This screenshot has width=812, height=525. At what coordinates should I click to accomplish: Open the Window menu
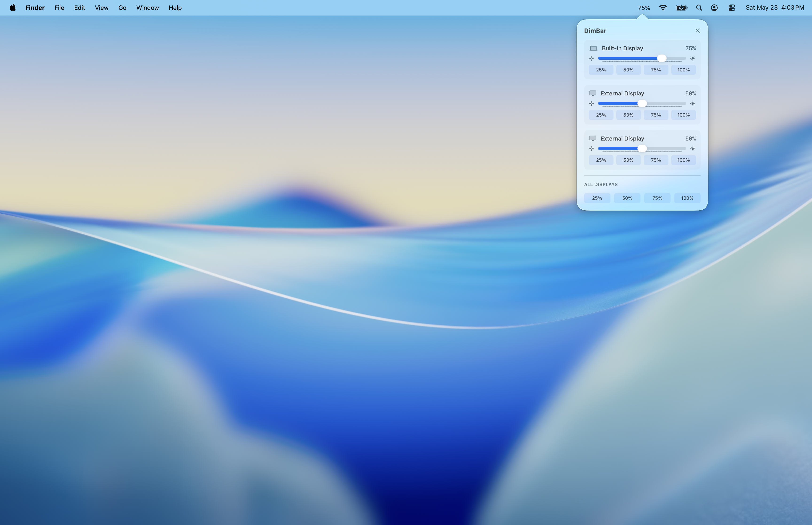[148, 8]
